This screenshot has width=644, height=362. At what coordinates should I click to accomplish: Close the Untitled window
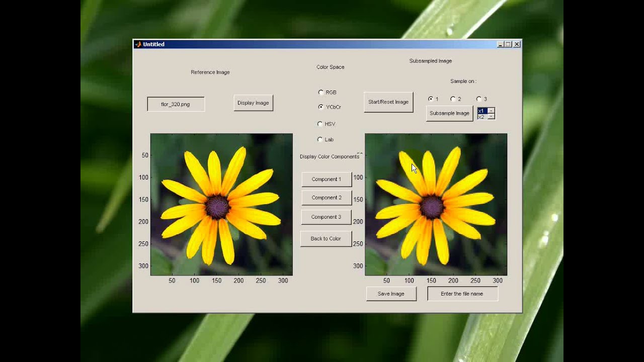pos(517,44)
